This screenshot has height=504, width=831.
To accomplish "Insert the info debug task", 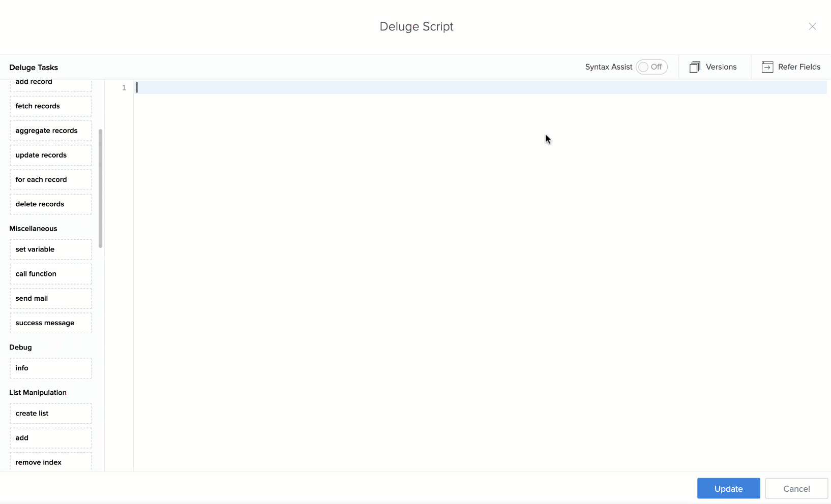I will coord(51,368).
